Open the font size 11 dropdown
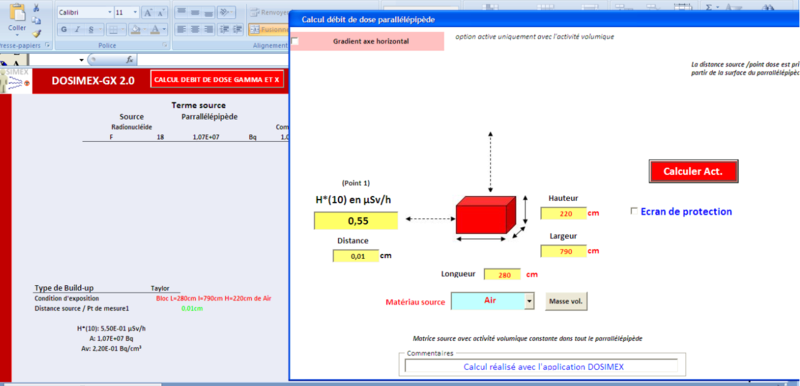 (135, 12)
